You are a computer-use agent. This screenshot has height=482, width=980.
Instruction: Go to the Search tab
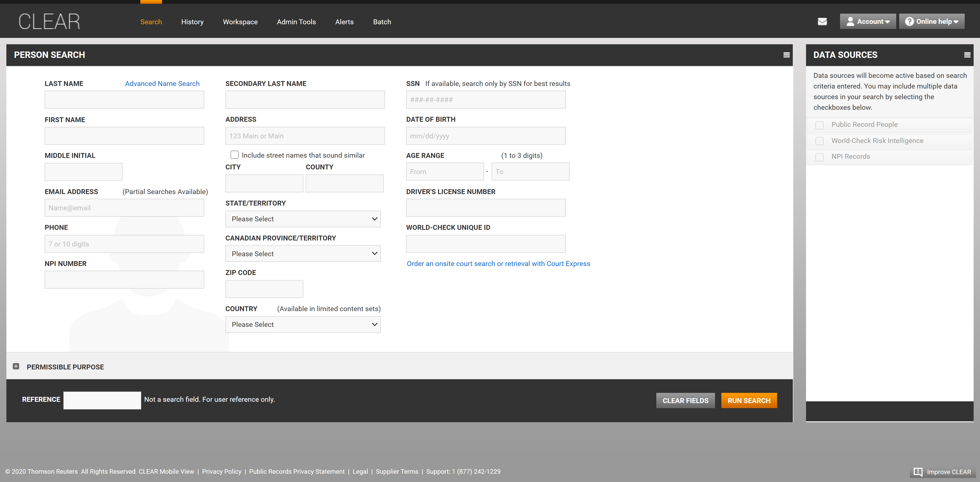tap(151, 22)
